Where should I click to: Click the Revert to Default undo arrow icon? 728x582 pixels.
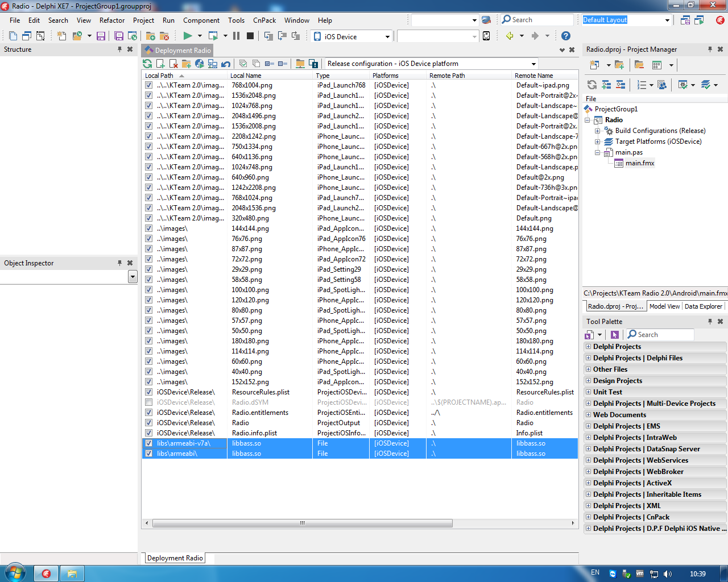[x=226, y=64]
